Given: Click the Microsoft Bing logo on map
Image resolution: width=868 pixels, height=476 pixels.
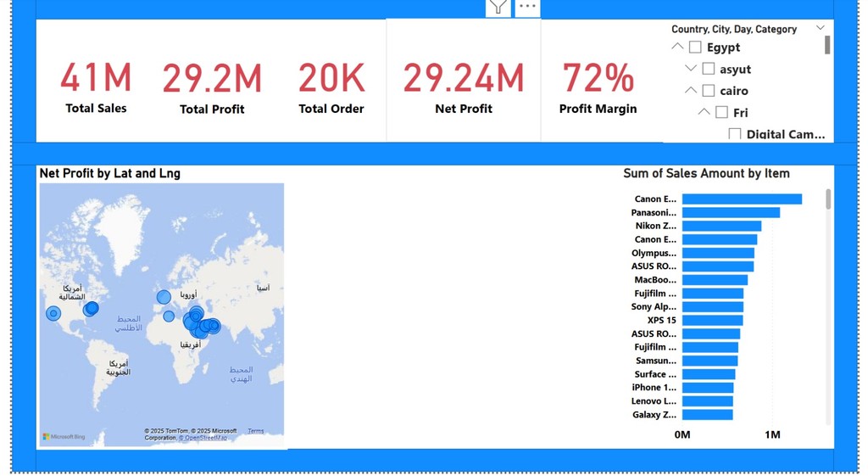Looking at the screenshot, I should (x=64, y=437).
